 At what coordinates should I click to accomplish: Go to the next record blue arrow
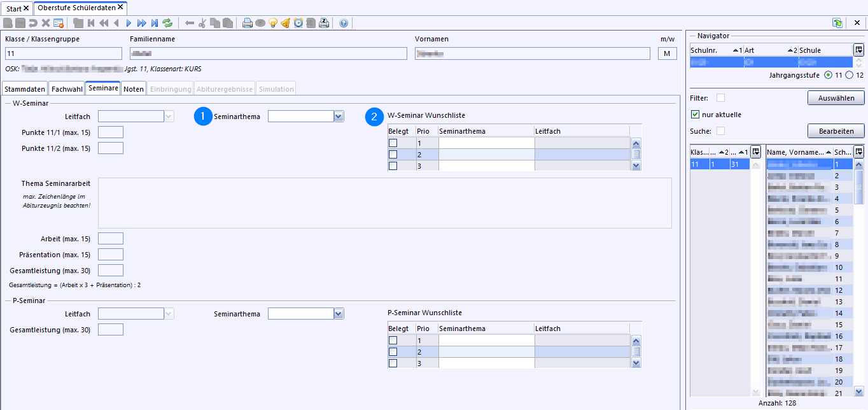point(129,23)
